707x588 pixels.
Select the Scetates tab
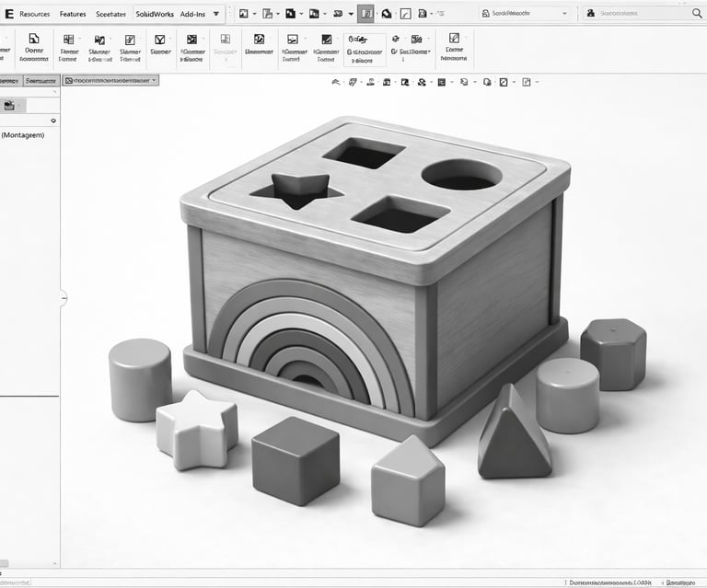tap(110, 14)
